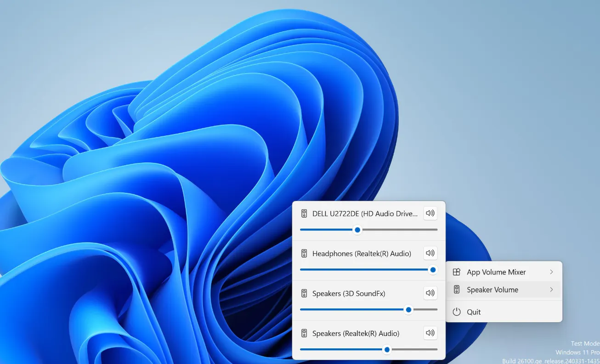
Task: Click the Speaker Volume menu icon
Action: pos(457,290)
